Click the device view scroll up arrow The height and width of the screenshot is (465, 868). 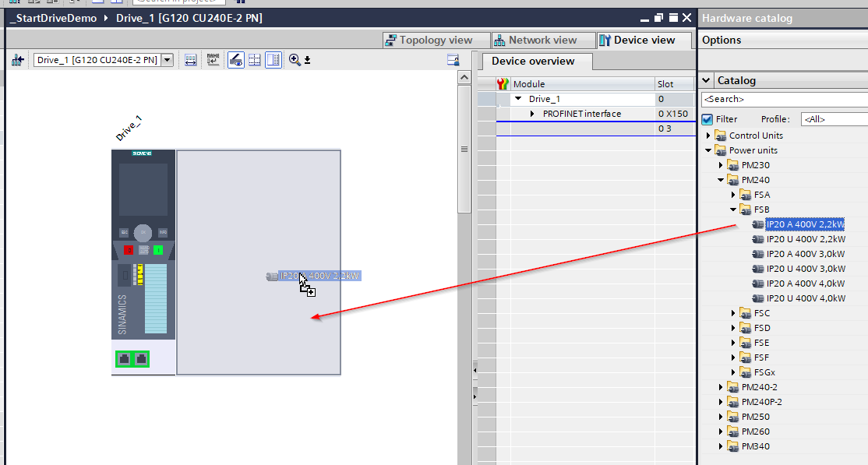click(464, 77)
